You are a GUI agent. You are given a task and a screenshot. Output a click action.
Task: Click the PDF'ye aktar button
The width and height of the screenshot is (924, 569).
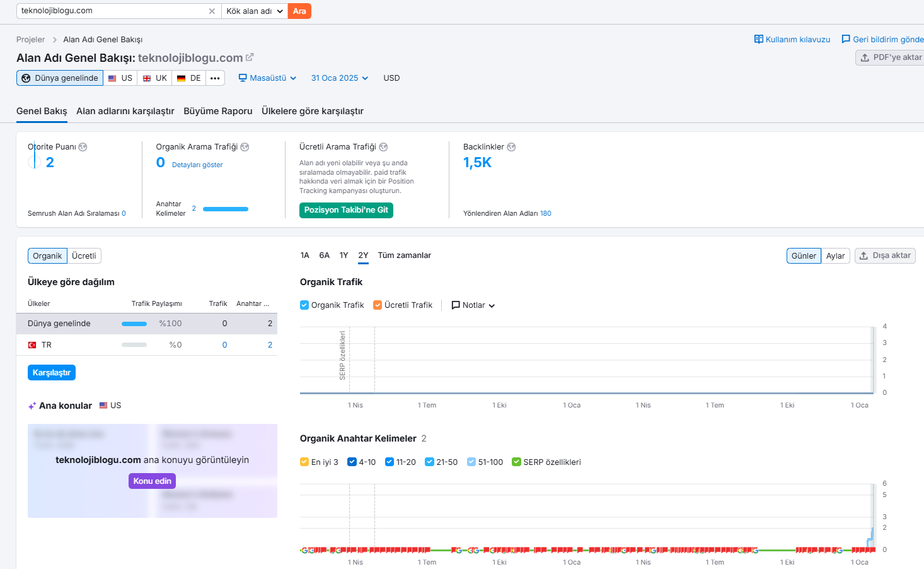click(x=890, y=57)
